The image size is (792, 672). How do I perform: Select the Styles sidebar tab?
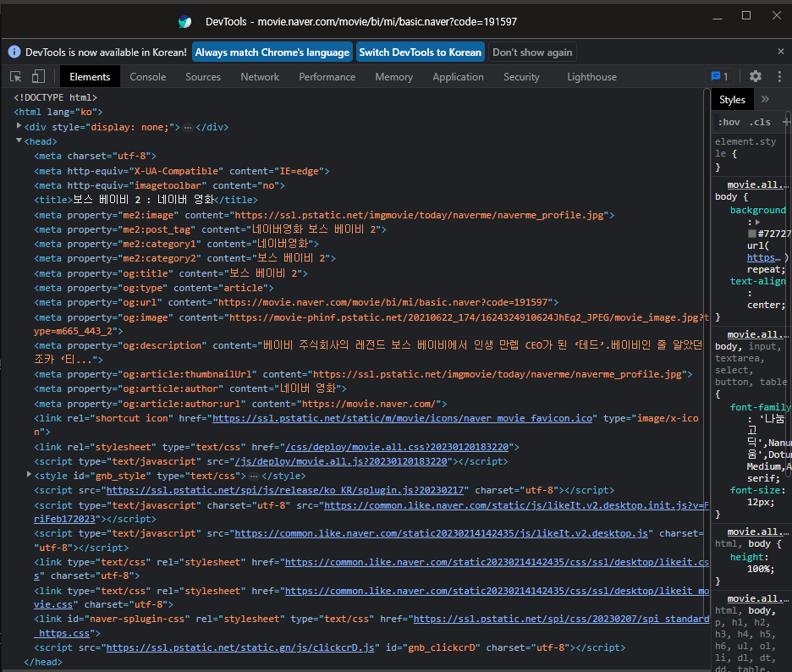[x=732, y=100]
